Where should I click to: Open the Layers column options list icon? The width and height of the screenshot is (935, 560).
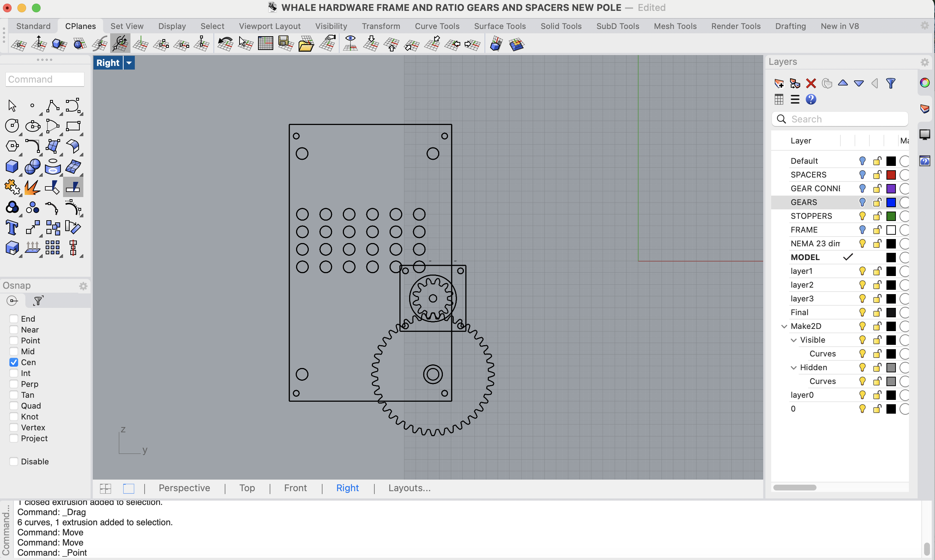point(795,99)
